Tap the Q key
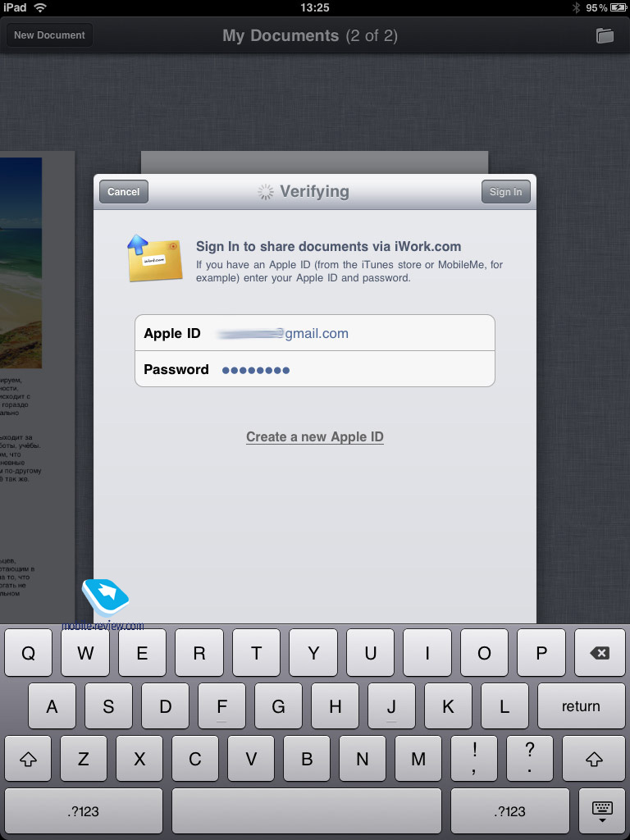Viewport: 630px width, 840px height. click(29, 652)
